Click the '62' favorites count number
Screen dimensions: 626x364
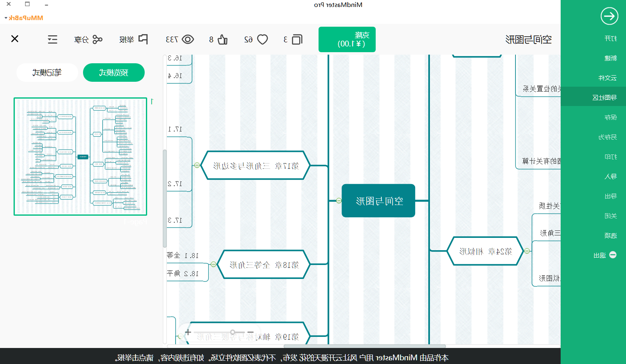pyautogui.click(x=248, y=39)
